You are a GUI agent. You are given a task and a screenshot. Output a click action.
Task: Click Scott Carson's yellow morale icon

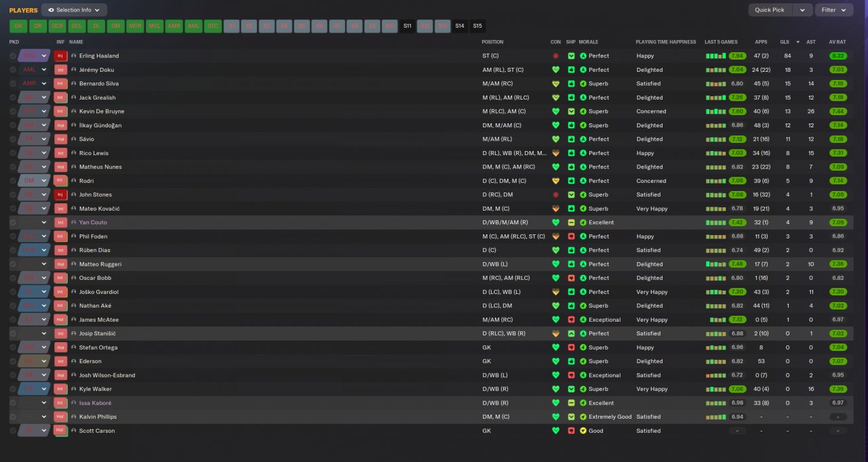pyautogui.click(x=583, y=431)
